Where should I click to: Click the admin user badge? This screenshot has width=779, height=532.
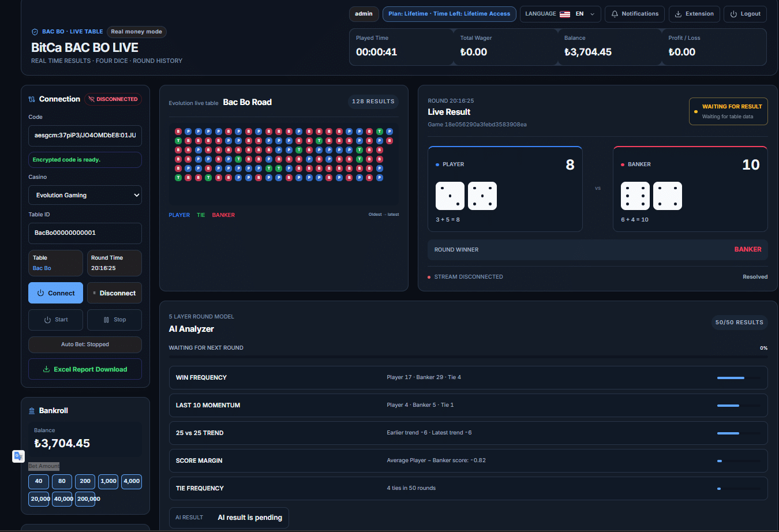(364, 14)
